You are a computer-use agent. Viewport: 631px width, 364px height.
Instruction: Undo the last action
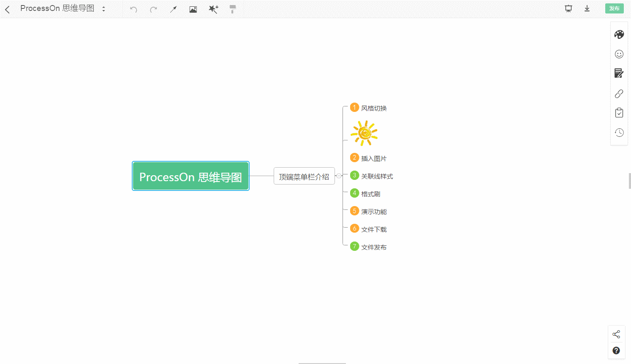(x=133, y=9)
